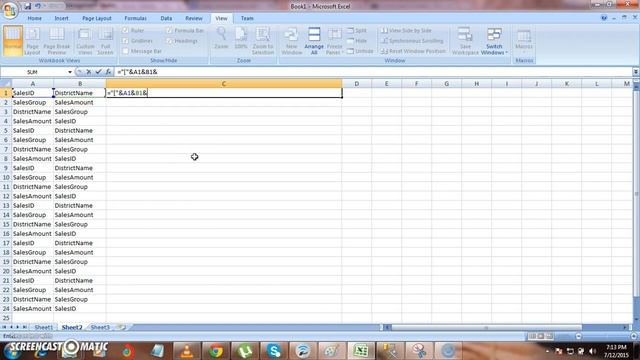Undo using Quick Access toolbar arrow
This screenshot has width=640, height=360.
pyautogui.click(x=38, y=6)
